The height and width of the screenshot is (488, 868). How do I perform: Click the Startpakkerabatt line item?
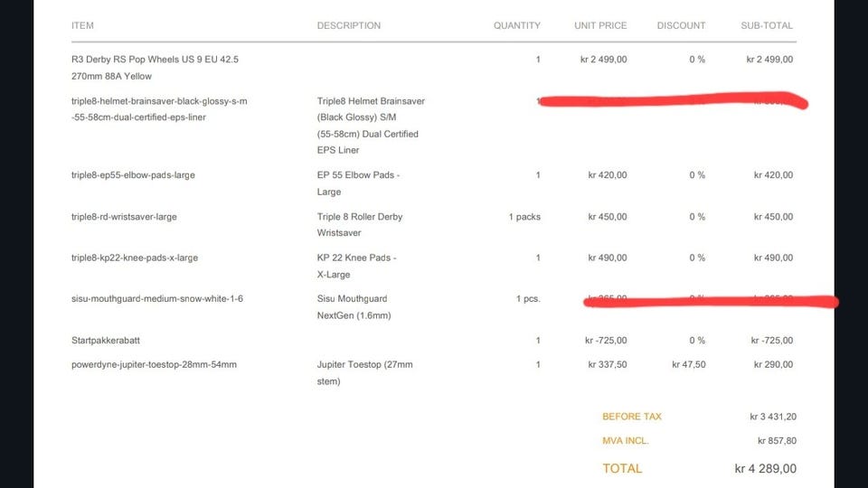click(x=107, y=341)
